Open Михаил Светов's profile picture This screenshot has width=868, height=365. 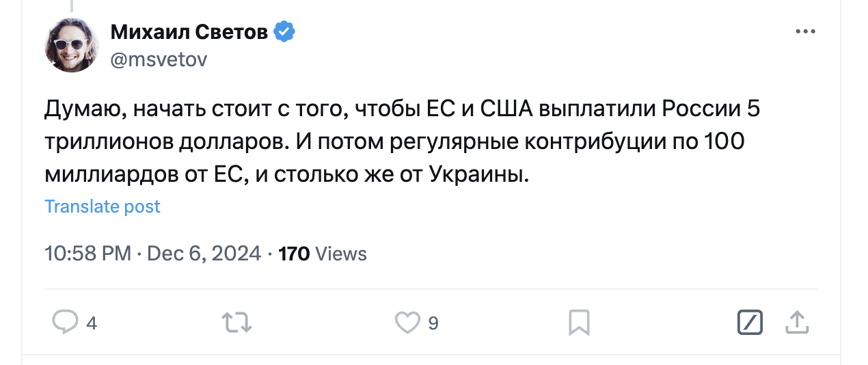pos(72,46)
